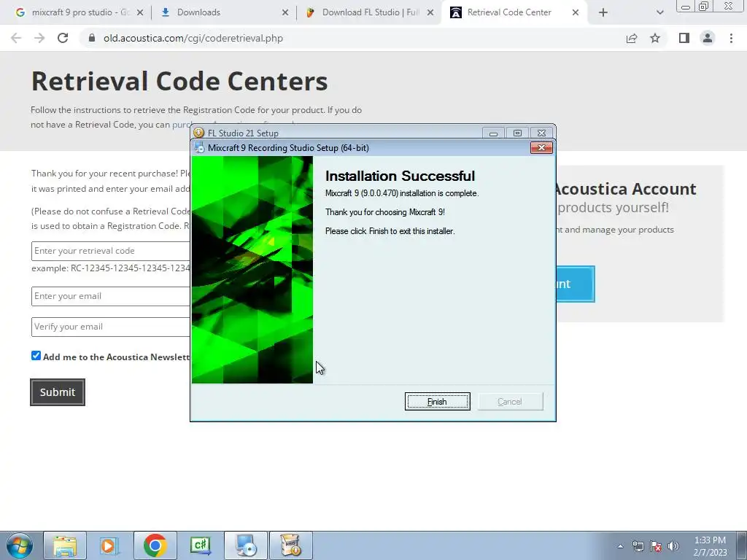Toggle the Chrome side panel
This screenshot has height=560, width=747.
(x=684, y=38)
